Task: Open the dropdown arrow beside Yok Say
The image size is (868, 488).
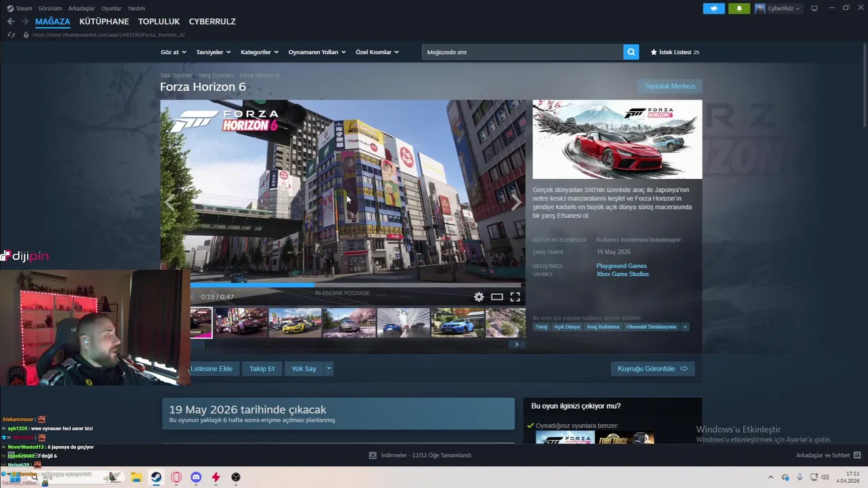Action: point(329,369)
